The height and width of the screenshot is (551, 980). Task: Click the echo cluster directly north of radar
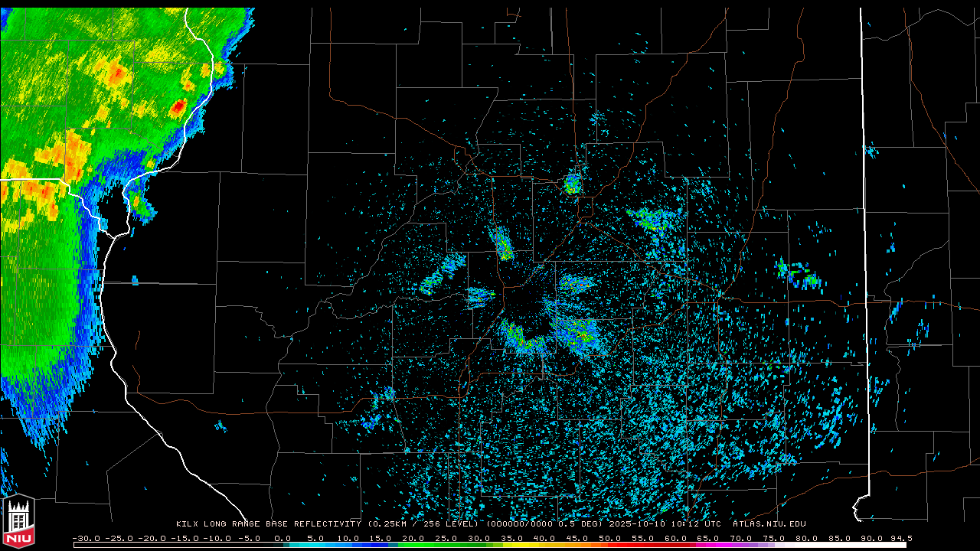[x=572, y=184]
